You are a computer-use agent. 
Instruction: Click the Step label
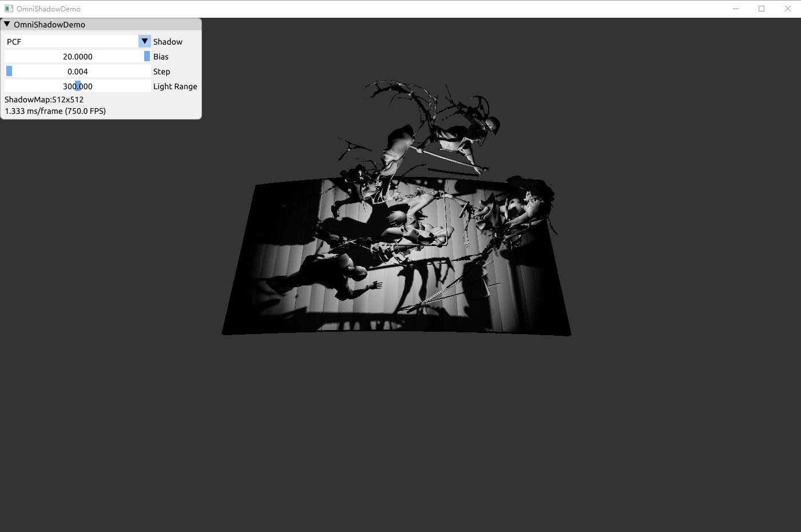(x=161, y=72)
